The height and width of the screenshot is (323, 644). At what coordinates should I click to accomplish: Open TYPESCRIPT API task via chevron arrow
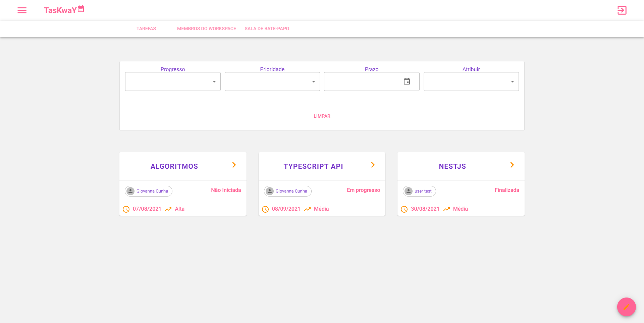[373, 165]
